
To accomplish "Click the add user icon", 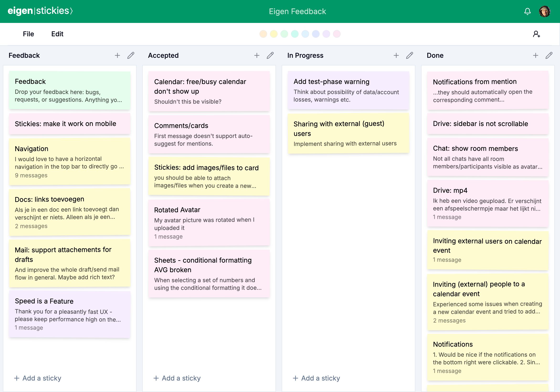I will click(x=536, y=34).
